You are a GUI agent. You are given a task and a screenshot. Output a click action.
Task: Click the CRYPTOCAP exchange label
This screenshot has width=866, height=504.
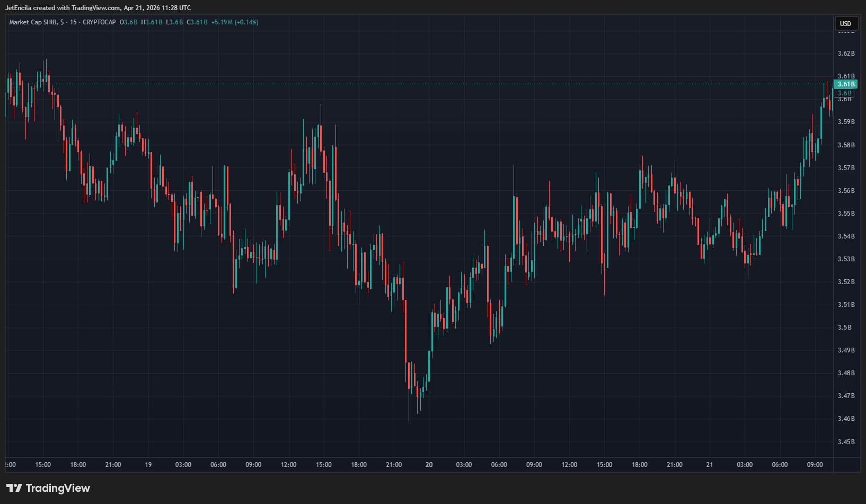coord(99,22)
